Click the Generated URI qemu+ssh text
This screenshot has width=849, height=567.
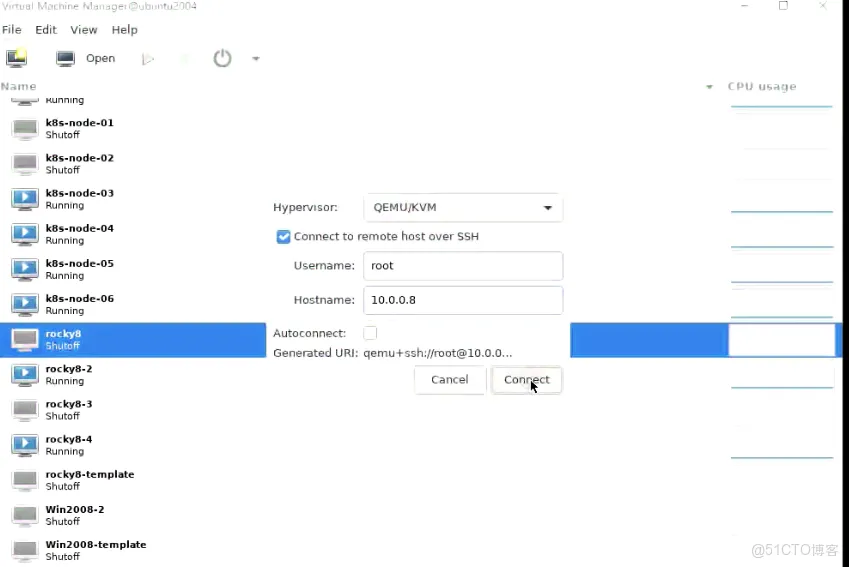[437, 353]
